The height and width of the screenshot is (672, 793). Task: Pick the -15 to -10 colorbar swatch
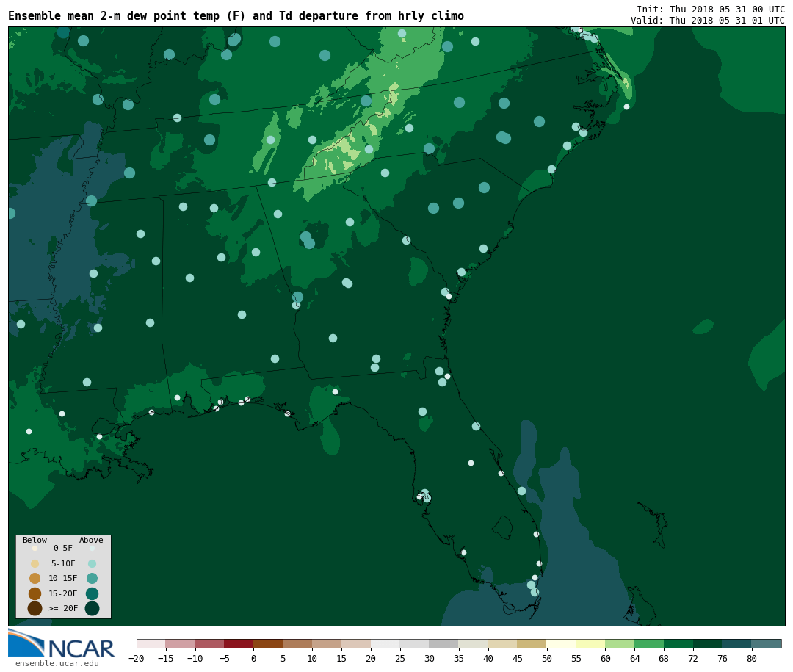(x=181, y=643)
